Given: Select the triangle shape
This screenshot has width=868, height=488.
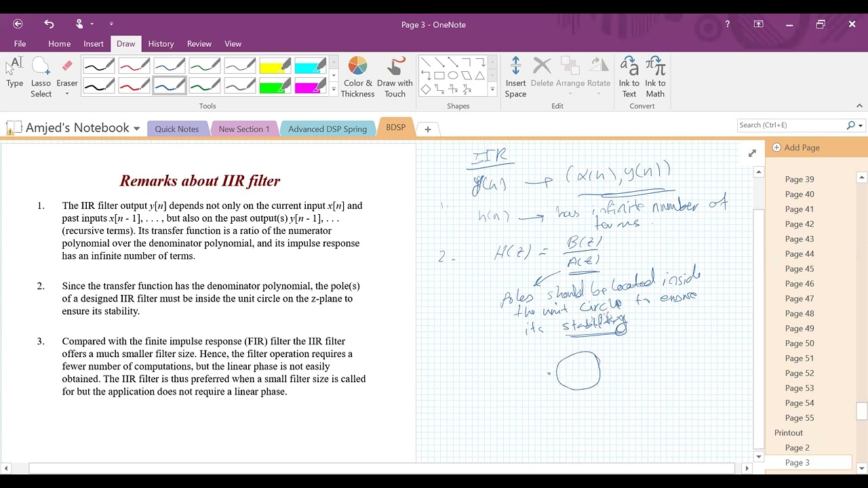Looking at the screenshot, I should click(480, 75).
